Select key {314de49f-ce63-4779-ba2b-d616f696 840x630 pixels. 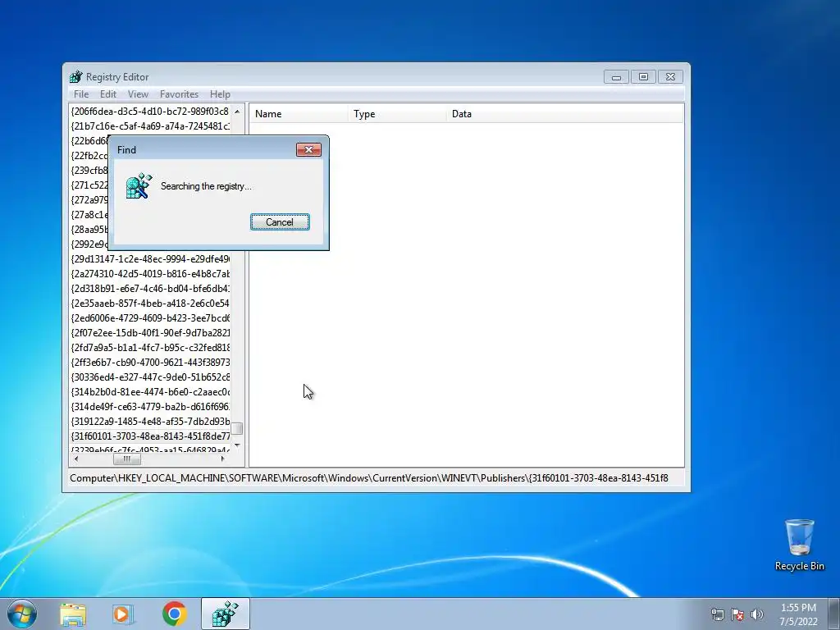click(x=150, y=407)
